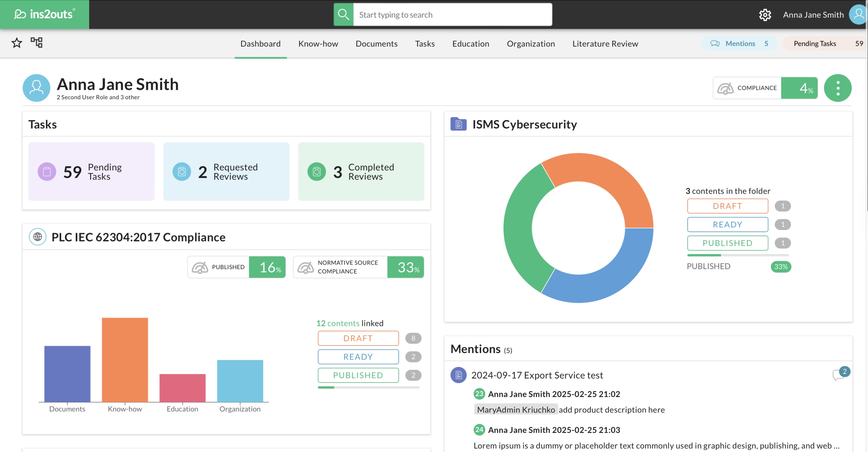Open the settings gear icon
868x452 pixels.
[x=765, y=15]
